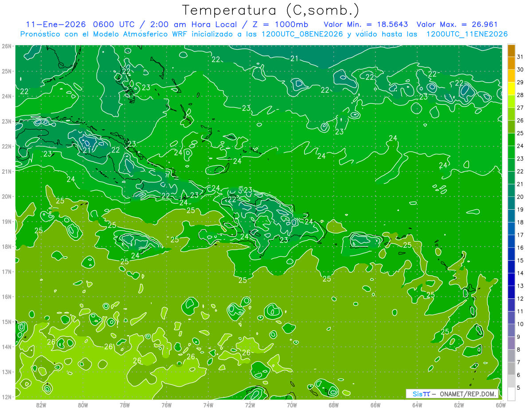Image resolution: width=532 pixels, height=411 pixels.
Task: Click the 80W longitude axis label
Action: 83,405
